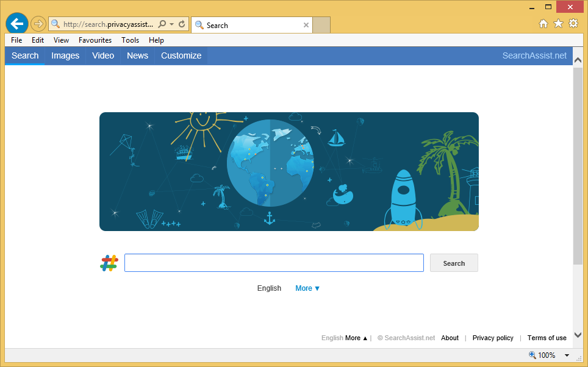Switch to the Images tab
This screenshot has height=367, width=588.
(x=65, y=55)
